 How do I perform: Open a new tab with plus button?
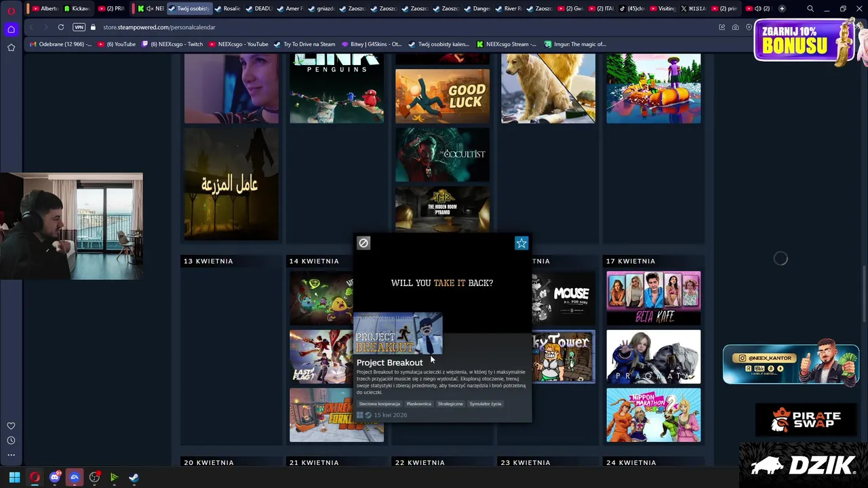pos(782,9)
